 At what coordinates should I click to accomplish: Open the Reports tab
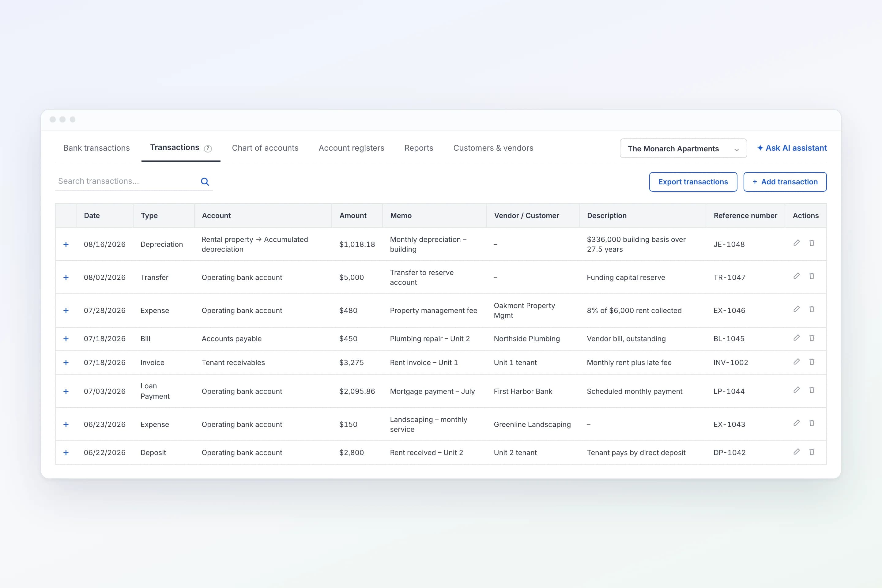tap(419, 148)
